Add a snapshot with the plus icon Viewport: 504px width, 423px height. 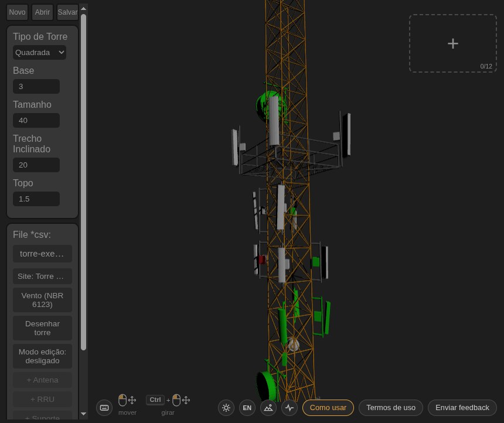tap(453, 43)
